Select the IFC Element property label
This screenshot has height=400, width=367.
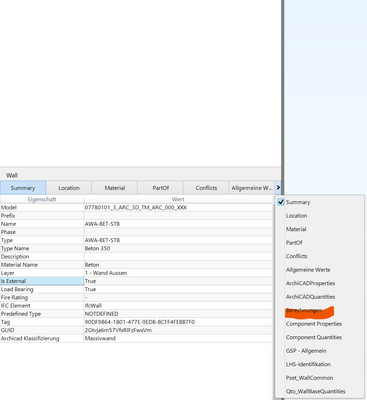coord(16,306)
